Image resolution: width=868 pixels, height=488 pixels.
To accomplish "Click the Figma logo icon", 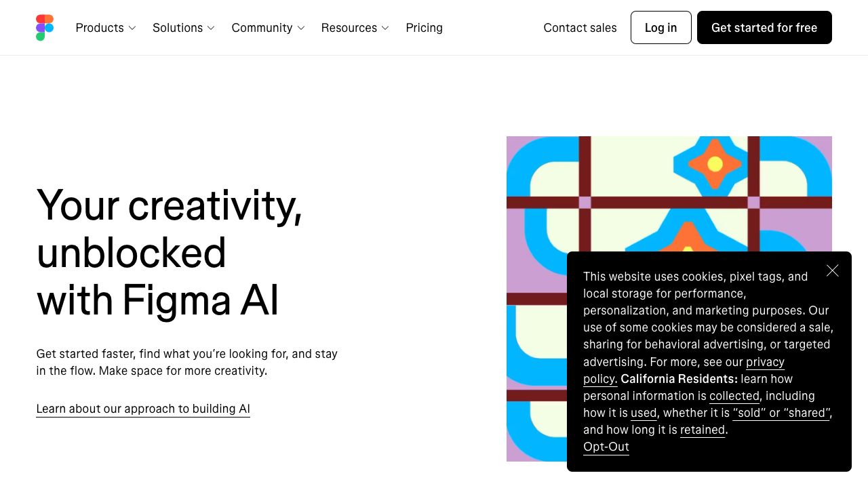I will (x=45, y=28).
